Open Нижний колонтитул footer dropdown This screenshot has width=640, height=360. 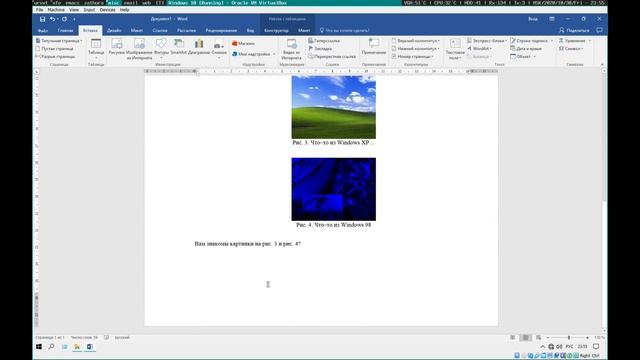coord(416,49)
